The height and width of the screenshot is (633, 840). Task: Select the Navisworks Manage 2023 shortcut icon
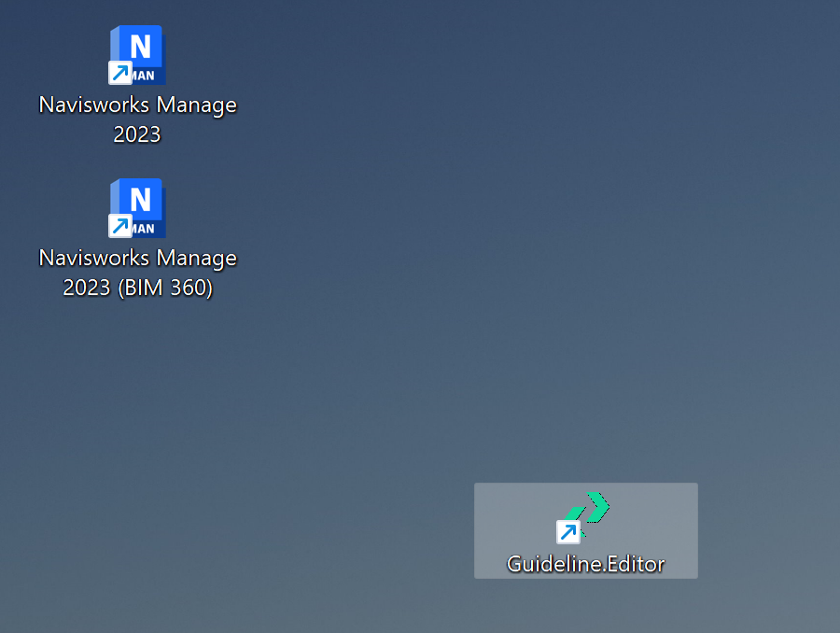tap(137, 55)
